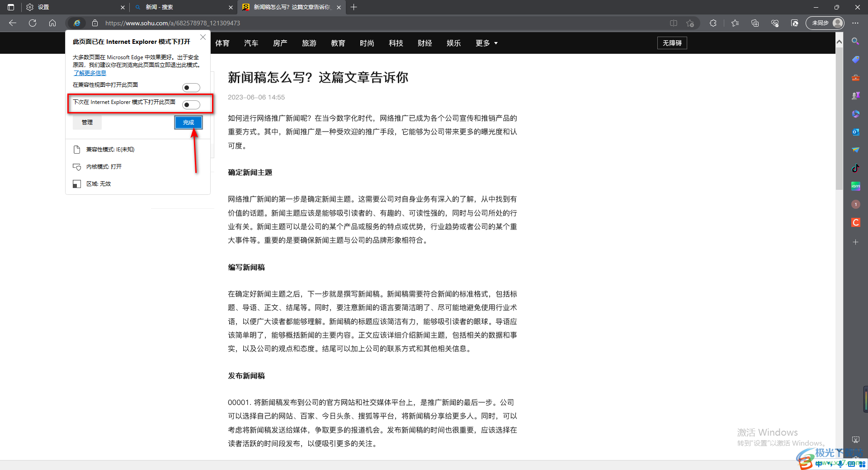Screen dimensions: 868x470
Task: Open the home page
Action: click(52, 23)
